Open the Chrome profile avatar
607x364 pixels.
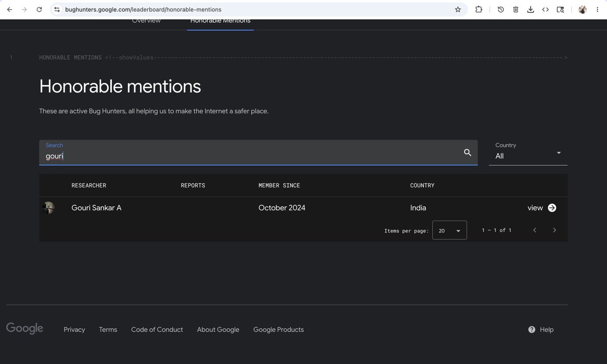[583, 10]
